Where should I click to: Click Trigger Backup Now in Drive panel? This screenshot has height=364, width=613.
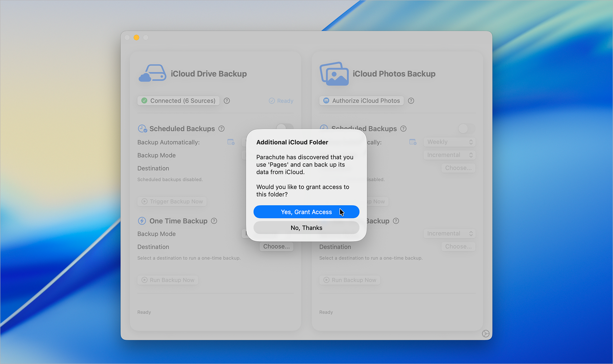pos(172,201)
